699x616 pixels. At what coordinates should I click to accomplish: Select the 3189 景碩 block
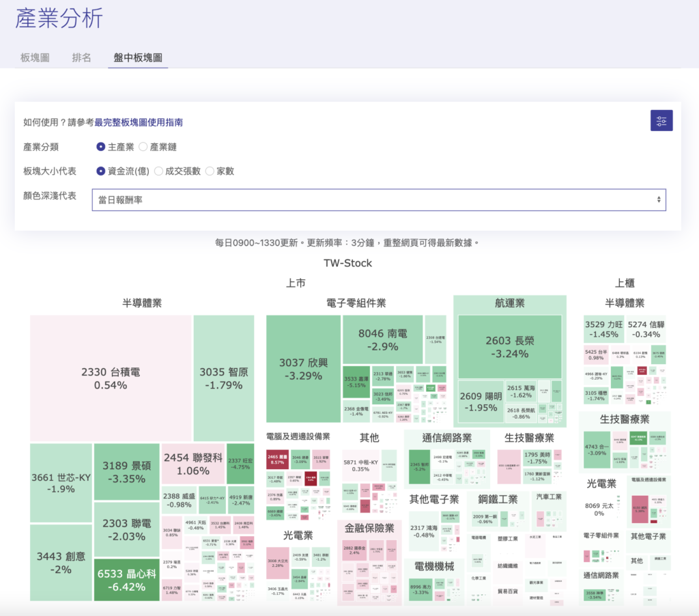(x=126, y=472)
